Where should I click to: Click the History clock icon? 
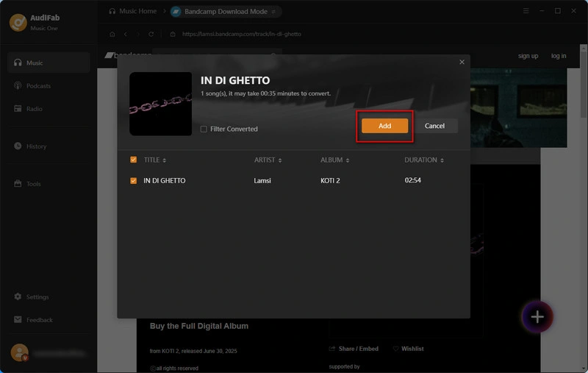(18, 146)
